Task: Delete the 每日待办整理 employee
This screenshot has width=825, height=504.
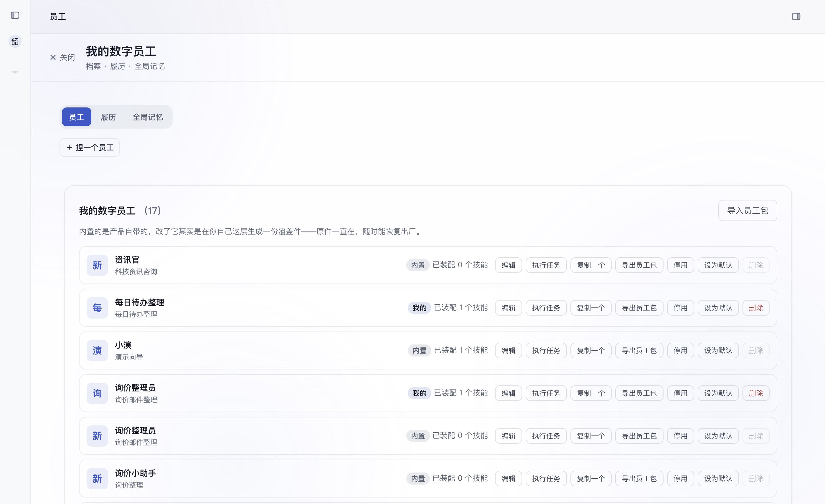Action: coord(756,308)
